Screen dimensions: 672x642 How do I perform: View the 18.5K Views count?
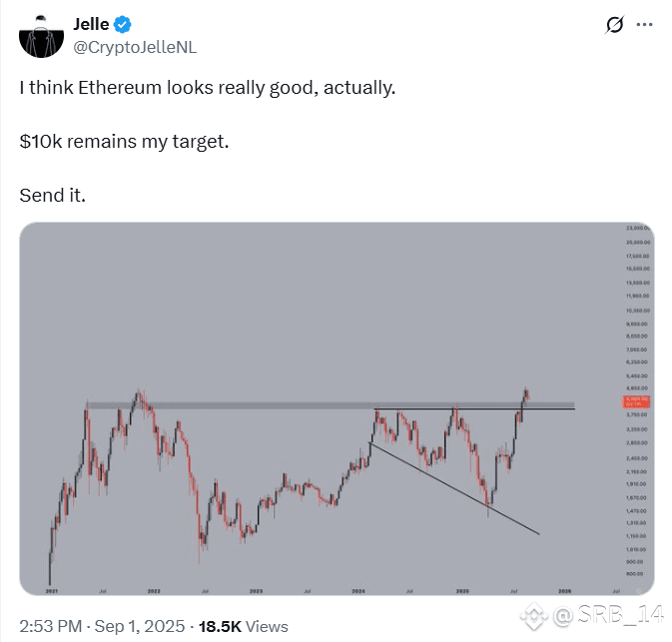[243, 626]
